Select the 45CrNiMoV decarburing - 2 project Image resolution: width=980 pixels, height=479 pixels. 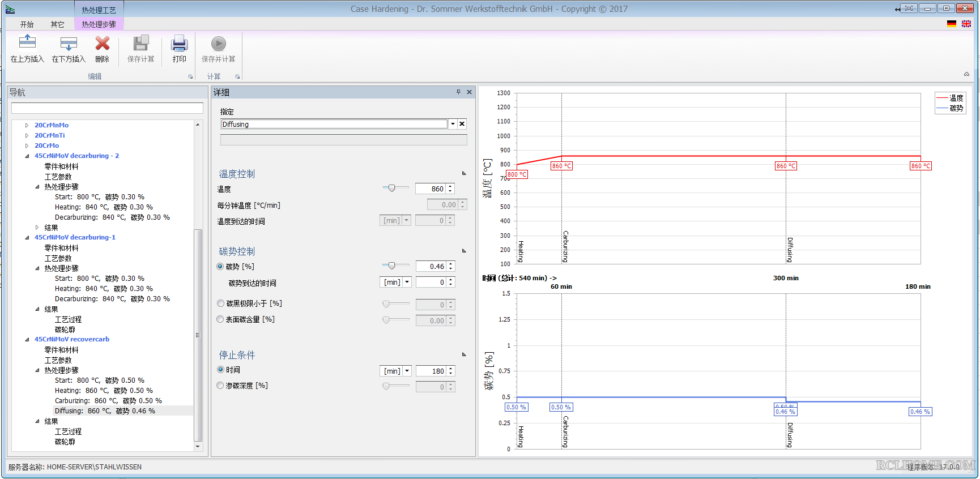pos(76,156)
